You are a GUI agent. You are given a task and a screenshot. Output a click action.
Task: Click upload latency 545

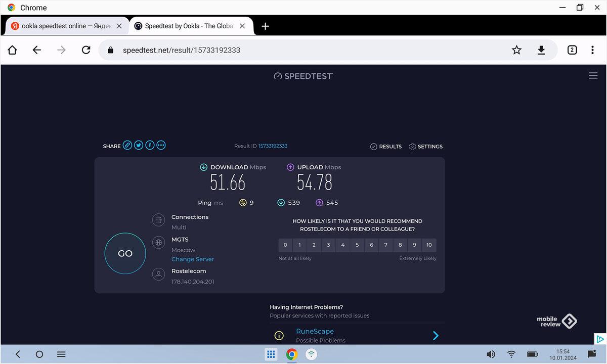point(332,203)
